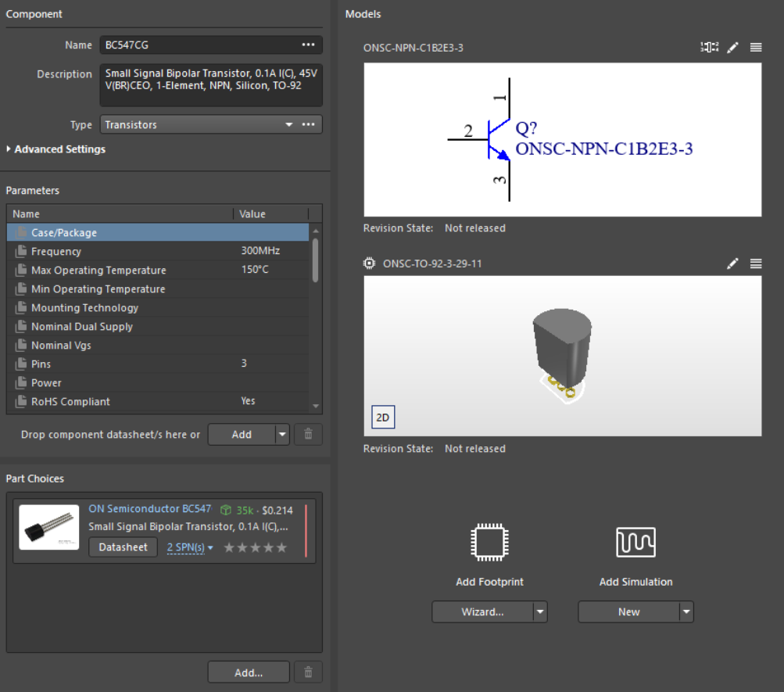Click the Add Simulation waveform icon
The height and width of the screenshot is (692, 784).
[x=635, y=542]
